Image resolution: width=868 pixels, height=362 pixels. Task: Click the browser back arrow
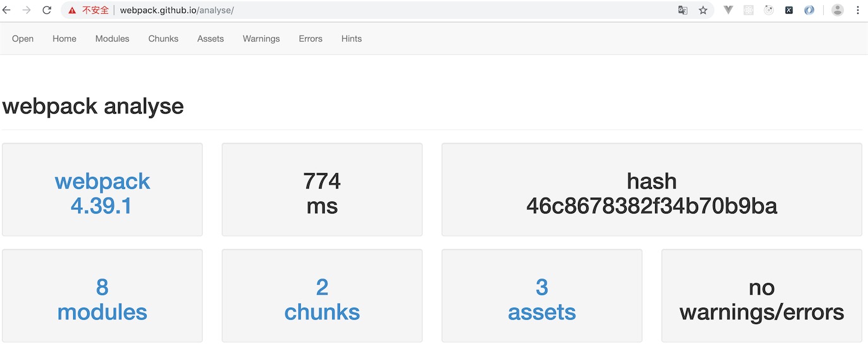click(x=7, y=10)
